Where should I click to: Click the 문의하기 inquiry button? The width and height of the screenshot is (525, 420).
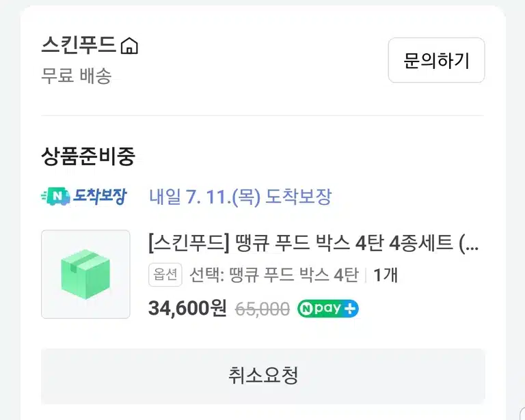pyautogui.click(x=436, y=60)
